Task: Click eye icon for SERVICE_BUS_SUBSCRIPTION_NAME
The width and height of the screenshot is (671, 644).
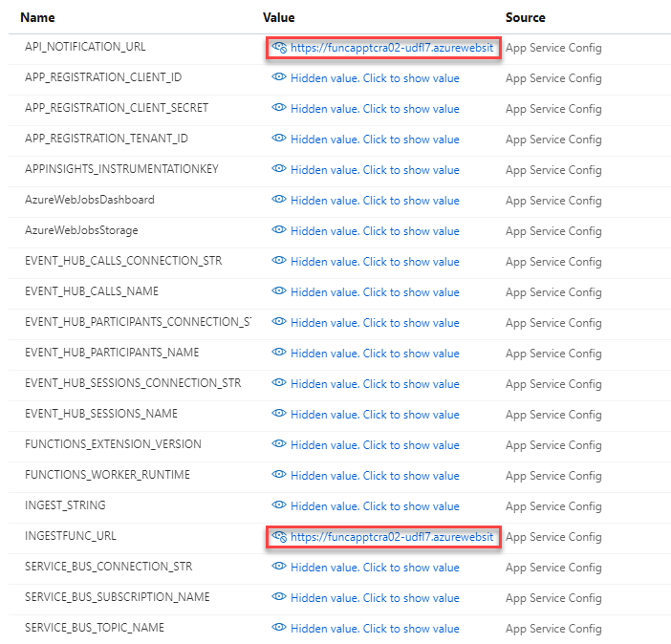Action: [x=279, y=596]
